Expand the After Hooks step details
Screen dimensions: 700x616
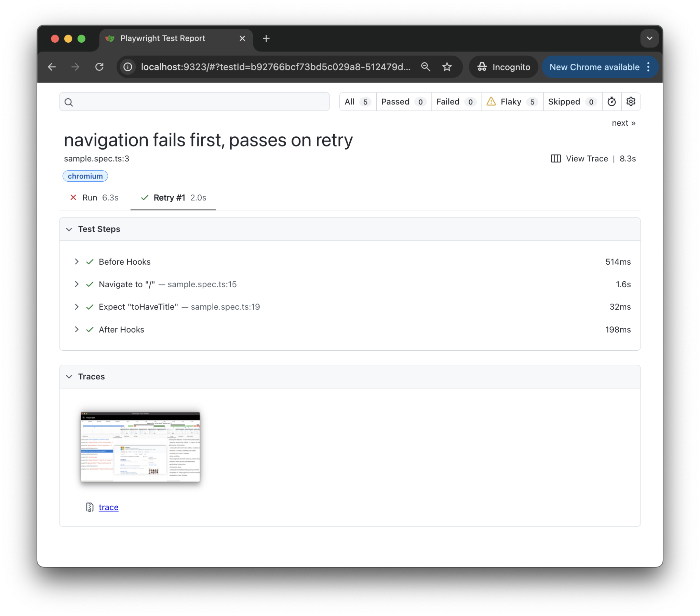pos(77,330)
